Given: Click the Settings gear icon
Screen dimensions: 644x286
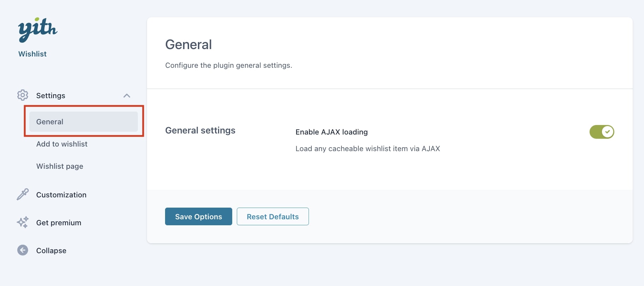Looking at the screenshot, I should [x=23, y=95].
